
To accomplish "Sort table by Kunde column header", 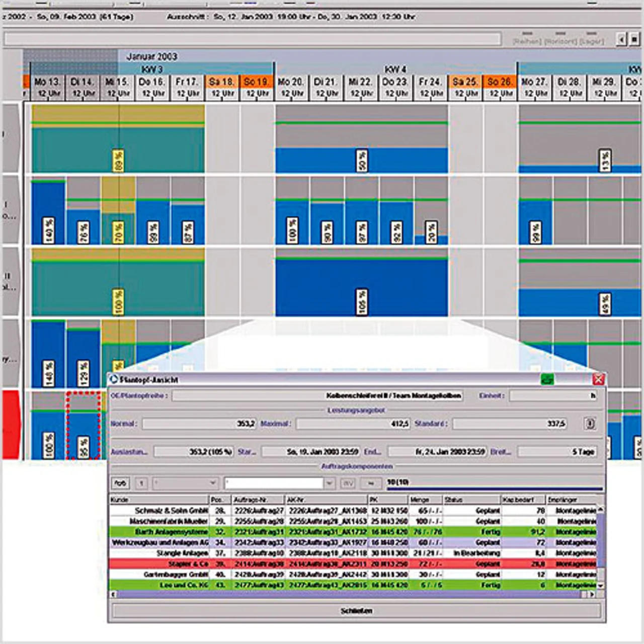I will point(159,500).
